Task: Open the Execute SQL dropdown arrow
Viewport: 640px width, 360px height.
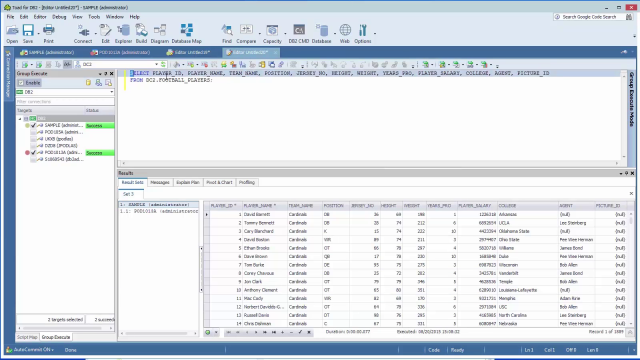Action: tap(31, 64)
